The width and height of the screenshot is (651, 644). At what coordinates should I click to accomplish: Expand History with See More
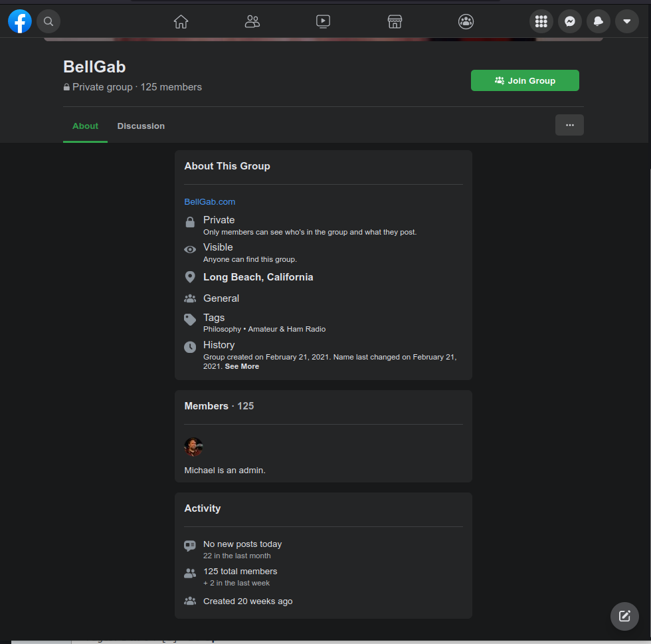[x=242, y=366]
